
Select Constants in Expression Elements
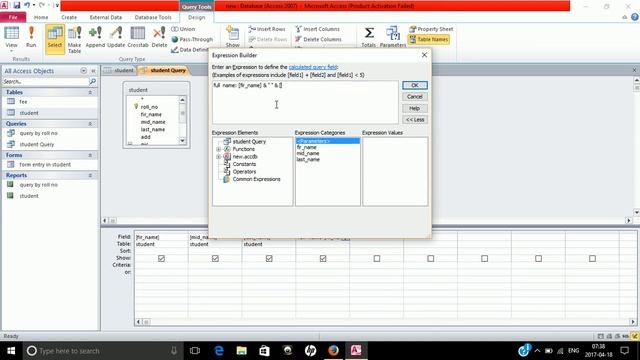[244, 164]
